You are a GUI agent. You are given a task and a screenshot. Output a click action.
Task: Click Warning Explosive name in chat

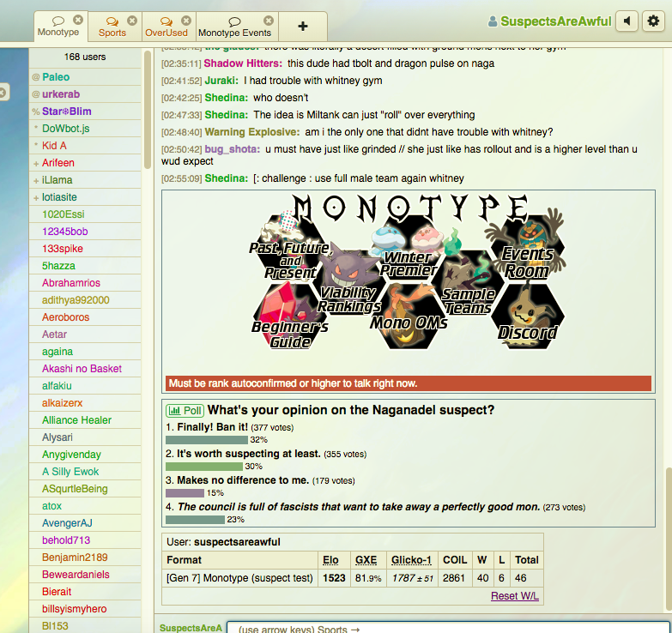252,132
